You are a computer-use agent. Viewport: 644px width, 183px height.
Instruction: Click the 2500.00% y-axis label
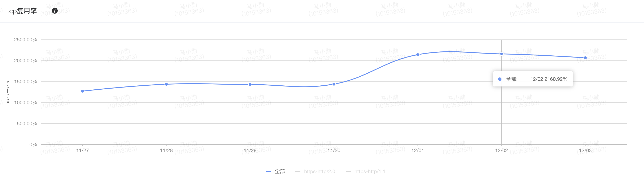(x=25, y=39)
